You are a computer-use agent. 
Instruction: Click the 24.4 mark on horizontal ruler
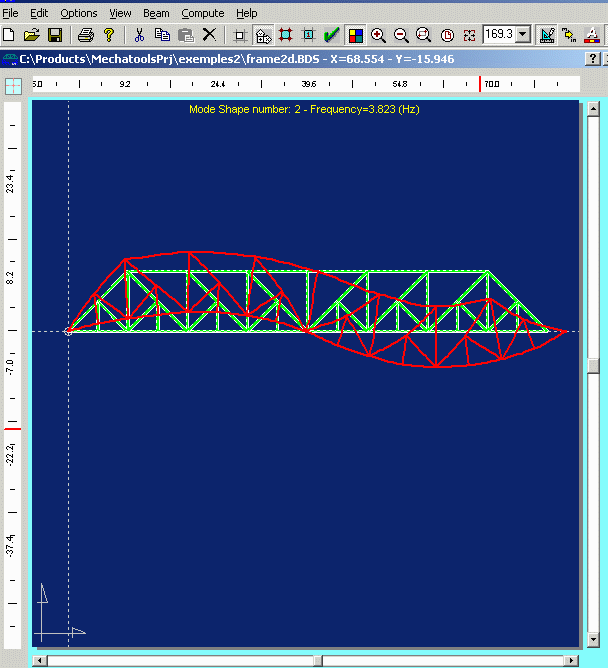click(218, 84)
